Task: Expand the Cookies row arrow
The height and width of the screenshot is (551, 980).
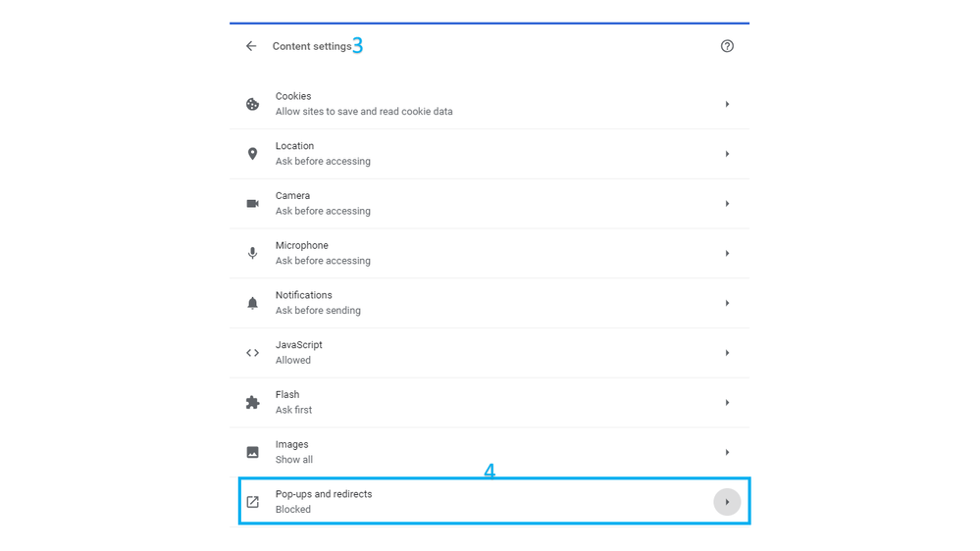Action: pos(727,104)
